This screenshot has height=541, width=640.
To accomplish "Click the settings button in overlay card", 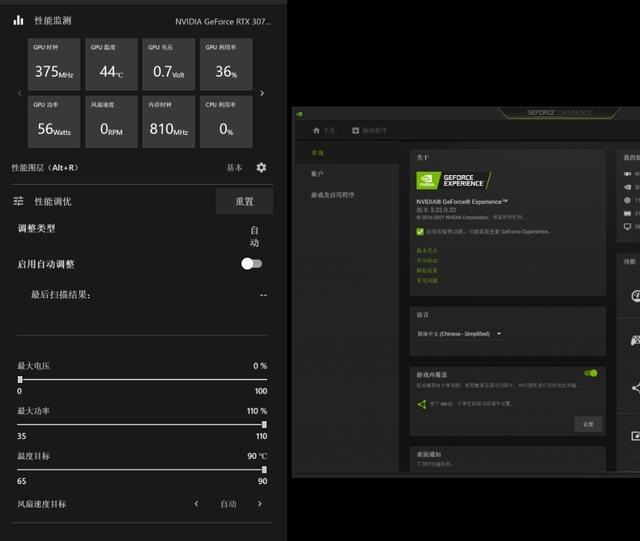I will click(588, 424).
